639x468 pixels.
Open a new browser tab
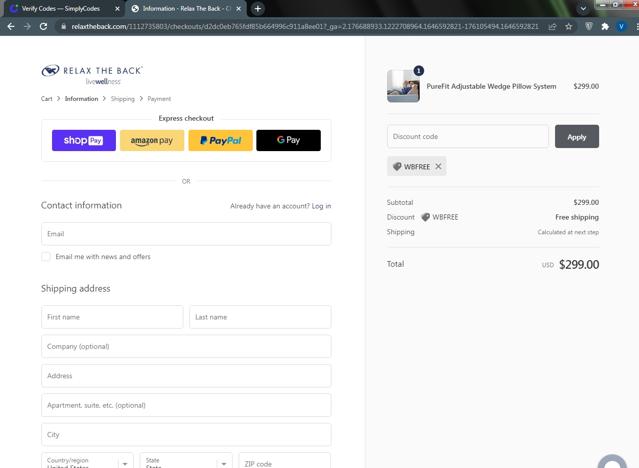tap(258, 9)
